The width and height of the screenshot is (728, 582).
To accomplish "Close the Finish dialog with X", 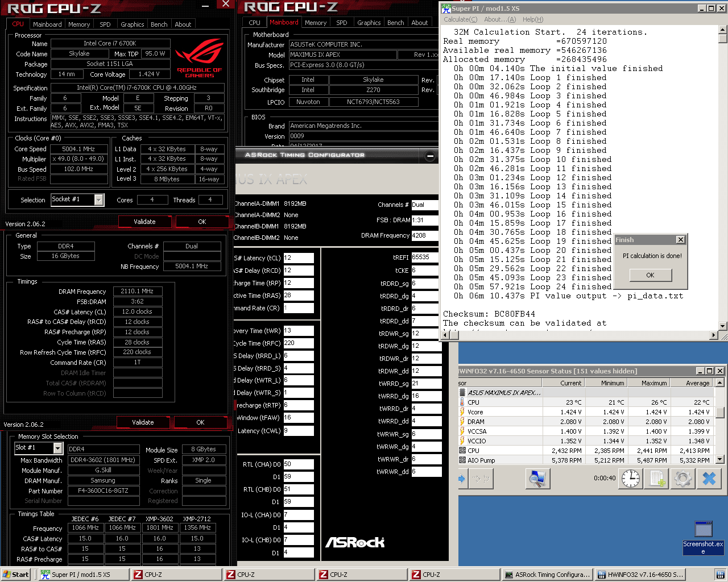I will point(680,240).
